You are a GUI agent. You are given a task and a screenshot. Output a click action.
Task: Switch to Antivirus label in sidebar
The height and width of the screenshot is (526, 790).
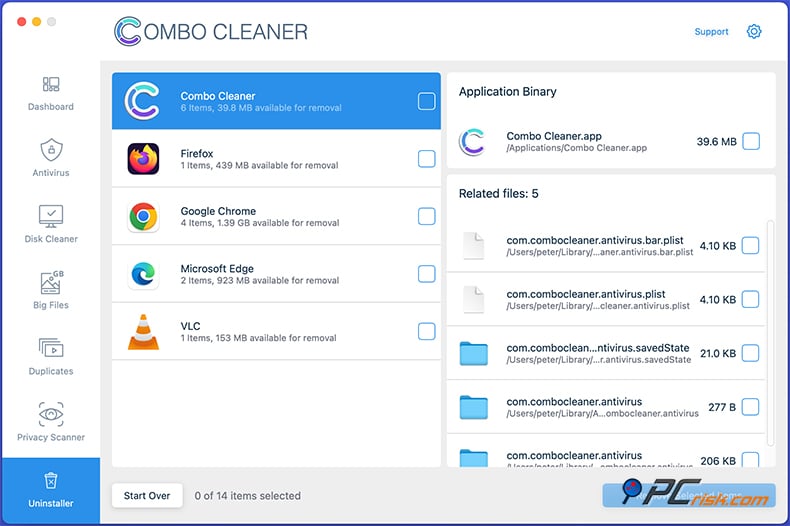click(x=51, y=173)
